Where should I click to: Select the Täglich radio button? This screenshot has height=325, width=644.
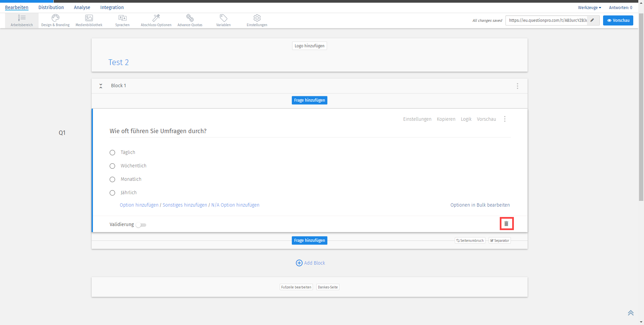point(112,153)
